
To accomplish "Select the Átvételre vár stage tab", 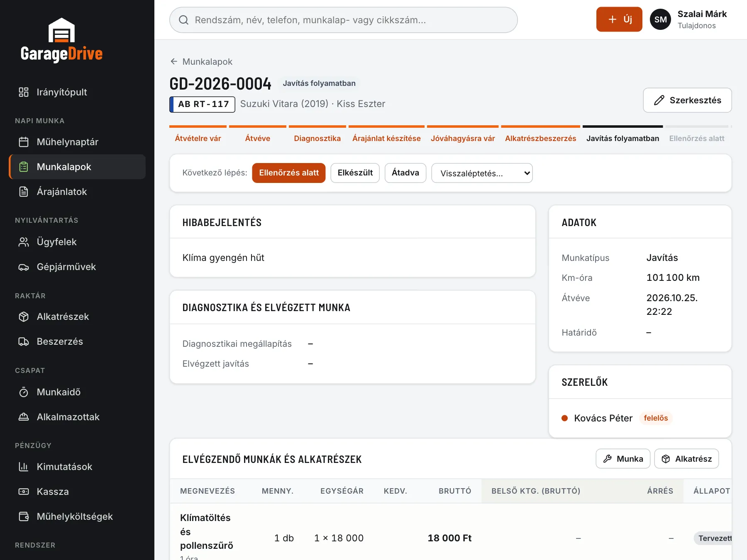I will tap(198, 135).
